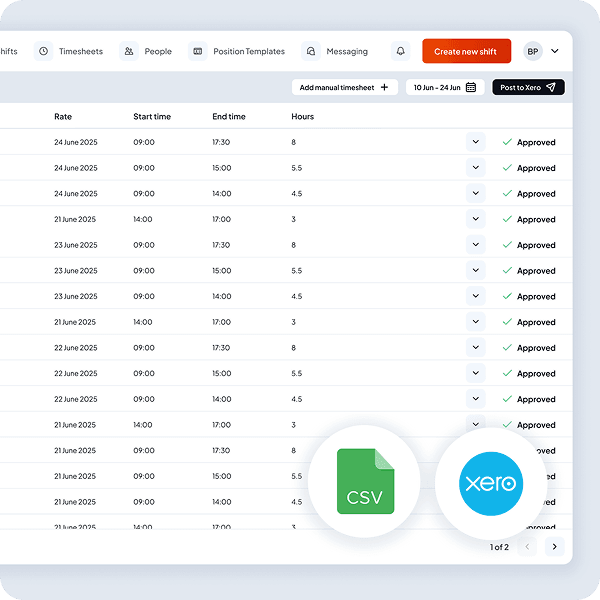Click Post to Xero button
This screenshot has height=600, width=600.
click(x=528, y=87)
